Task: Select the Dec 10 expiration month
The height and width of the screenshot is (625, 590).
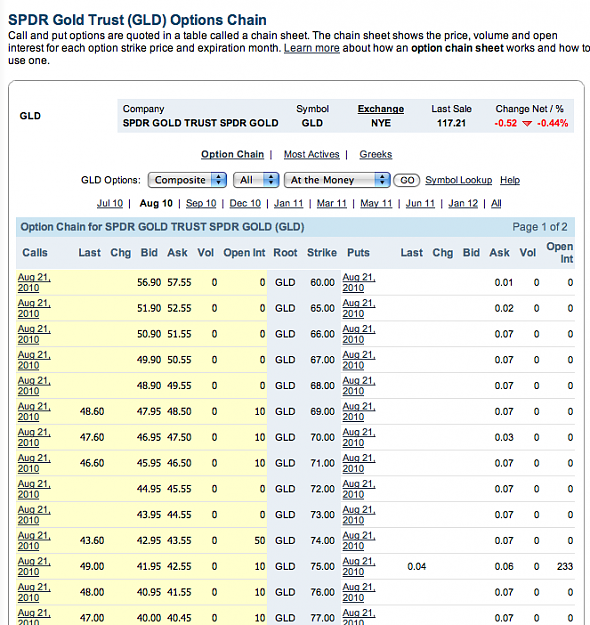Action: (245, 203)
